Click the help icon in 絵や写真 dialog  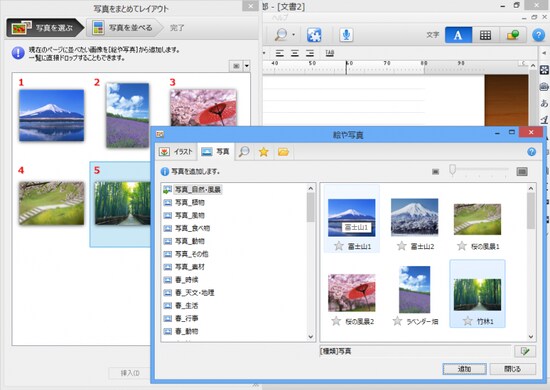[x=531, y=152]
